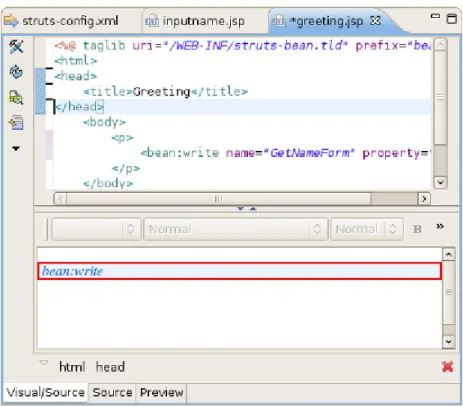Click the refresh icon in left toolbar
Image resolution: width=463 pixels, height=407 pixels.
tap(16, 72)
